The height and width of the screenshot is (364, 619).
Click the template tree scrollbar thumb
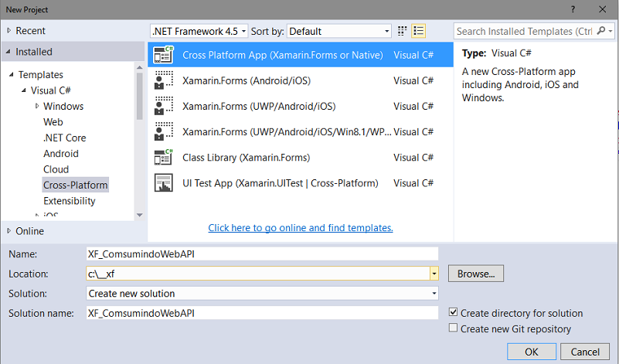pyautogui.click(x=139, y=97)
